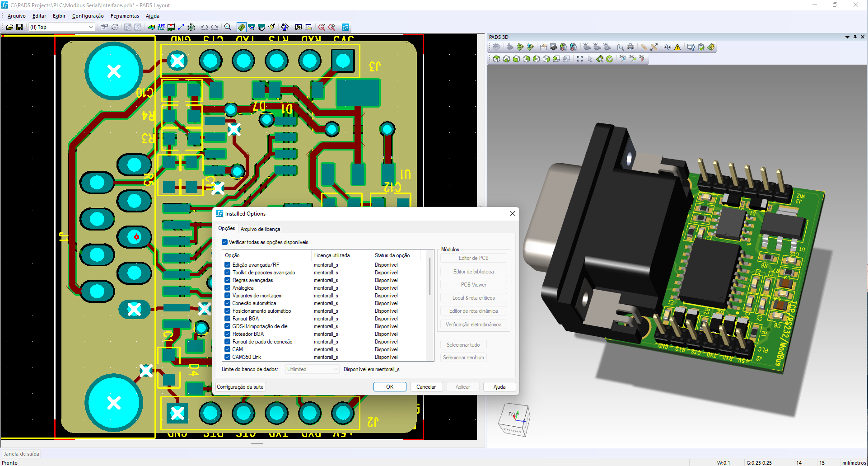Uncheck the 'Edição avançada/RF' option

228,265
